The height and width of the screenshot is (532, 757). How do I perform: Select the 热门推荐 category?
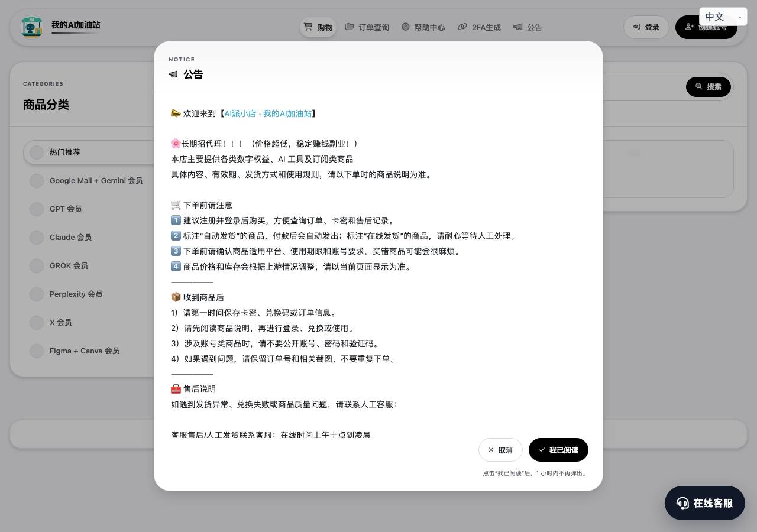point(89,152)
